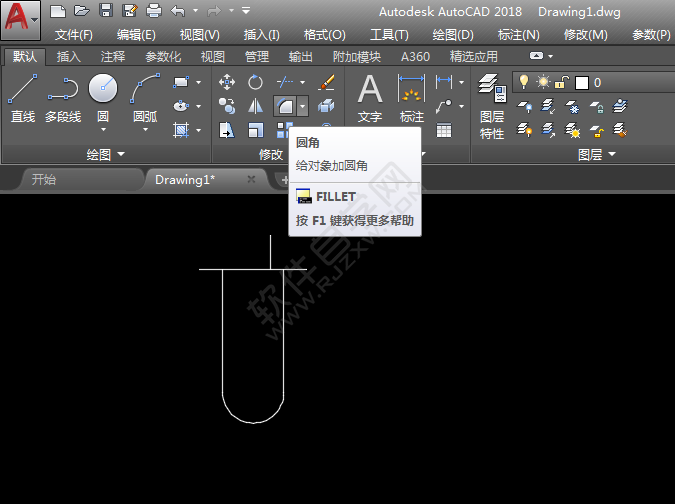Viewport: 675px width, 504px height.
Task: Toggle layer 0 lock padlock icon
Action: point(562,82)
